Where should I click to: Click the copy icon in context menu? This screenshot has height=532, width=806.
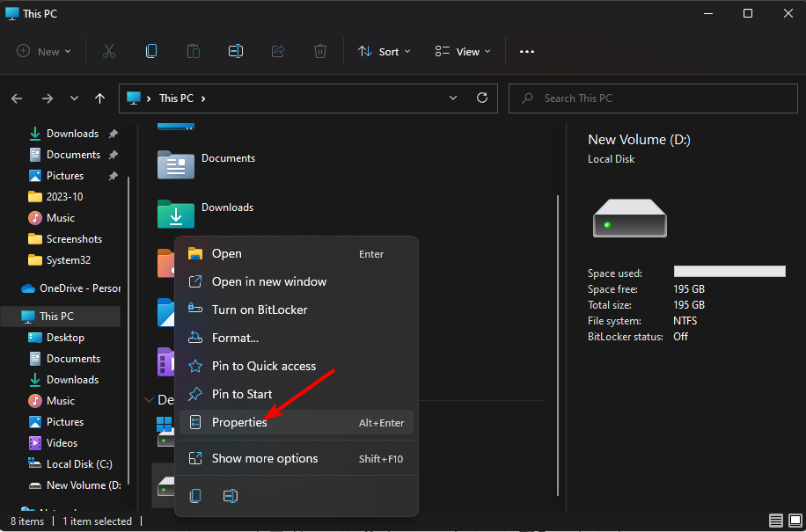pyautogui.click(x=195, y=496)
